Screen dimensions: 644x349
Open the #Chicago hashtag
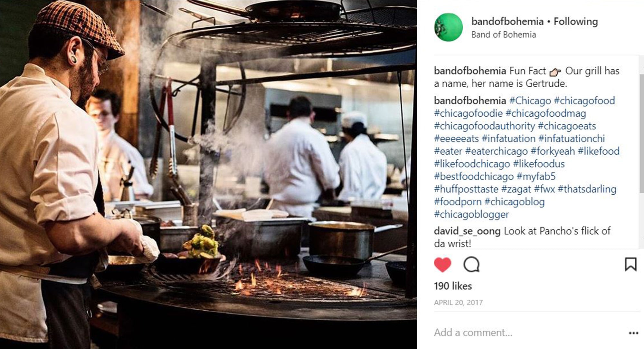(x=530, y=101)
